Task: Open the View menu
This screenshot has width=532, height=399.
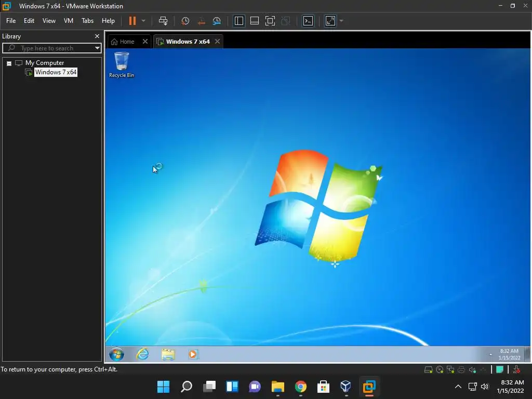Action: (49, 21)
